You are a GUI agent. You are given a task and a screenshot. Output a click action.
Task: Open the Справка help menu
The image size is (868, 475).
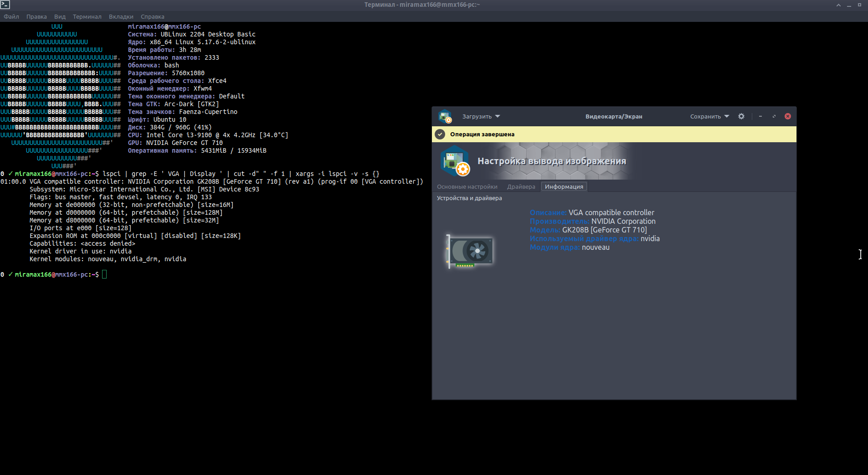pyautogui.click(x=152, y=16)
